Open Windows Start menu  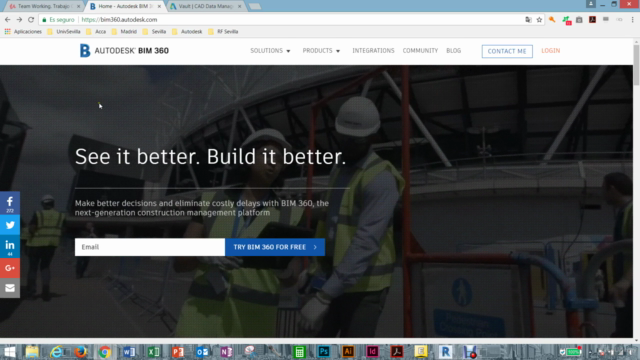tap(9, 352)
